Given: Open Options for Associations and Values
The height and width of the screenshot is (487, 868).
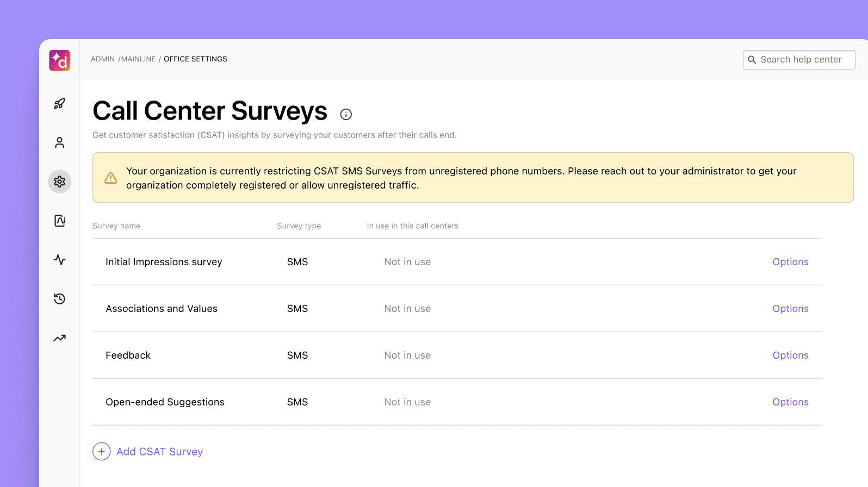Looking at the screenshot, I should (x=790, y=309).
